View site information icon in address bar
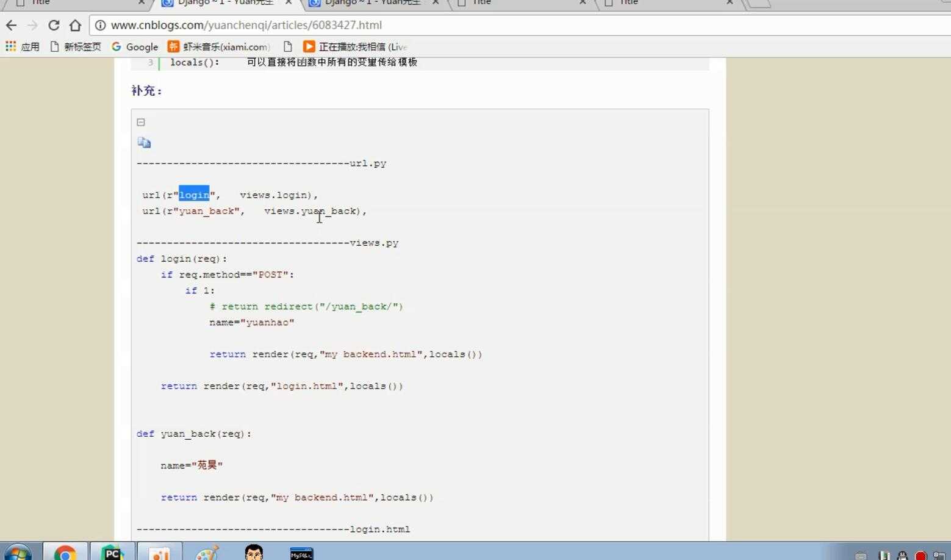Viewport: 951px width, 560px height. [x=100, y=25]
